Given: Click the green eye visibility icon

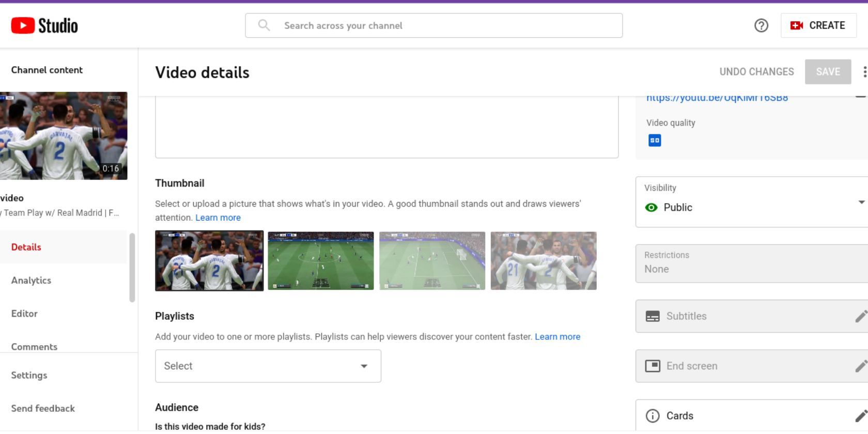Looking at the screenshot, I should point(652,207).
